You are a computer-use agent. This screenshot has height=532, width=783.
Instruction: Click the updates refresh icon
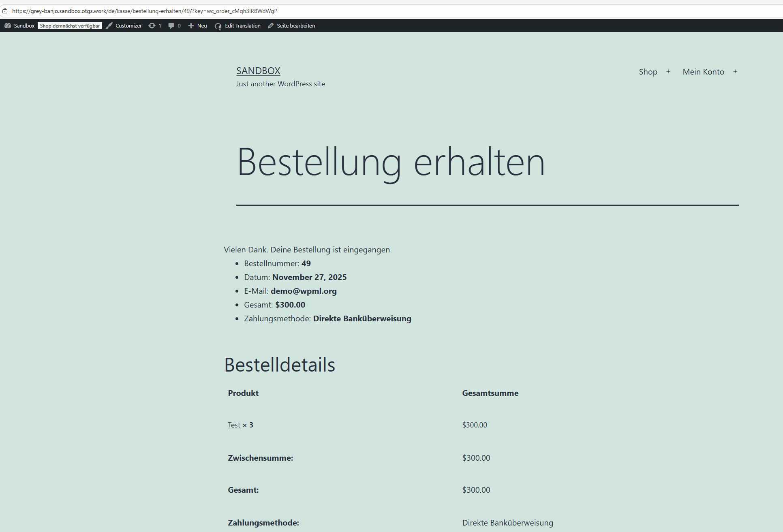(152, 26)
